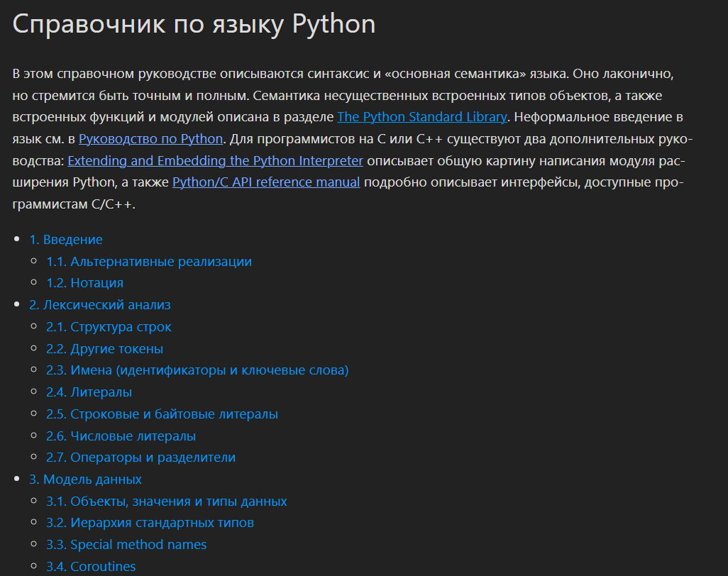Open 3.3. Special method names
The image size is (728, 576).
click(x=126, y=545)
